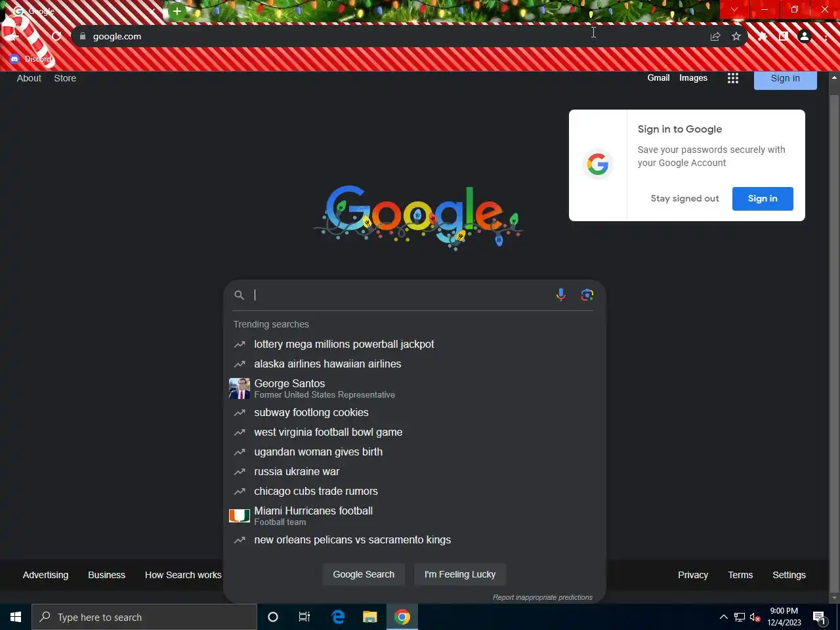
Task: Click the lock icon beside google.com
Action: pos(83,36)
